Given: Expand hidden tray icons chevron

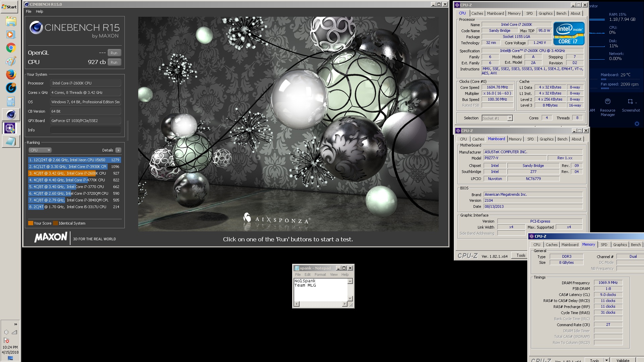Looking at the screenshot, I should coord(15,324).
